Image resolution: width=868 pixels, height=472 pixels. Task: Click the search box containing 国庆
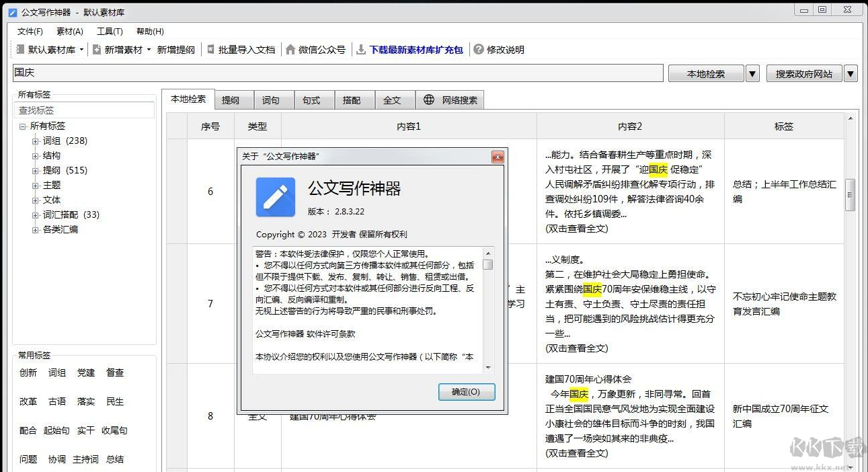pyautogui.click(x=338, y=73)
